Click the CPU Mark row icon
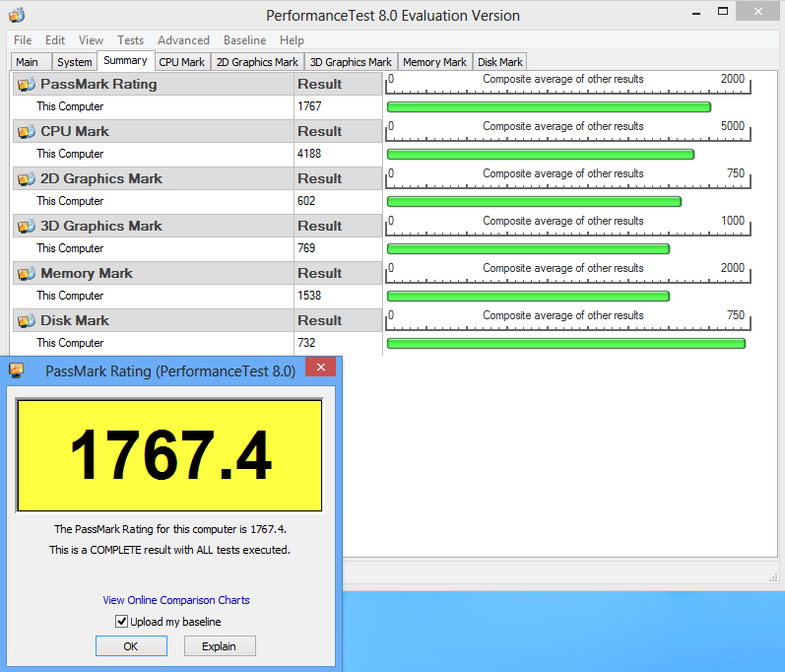 point(27,132)
